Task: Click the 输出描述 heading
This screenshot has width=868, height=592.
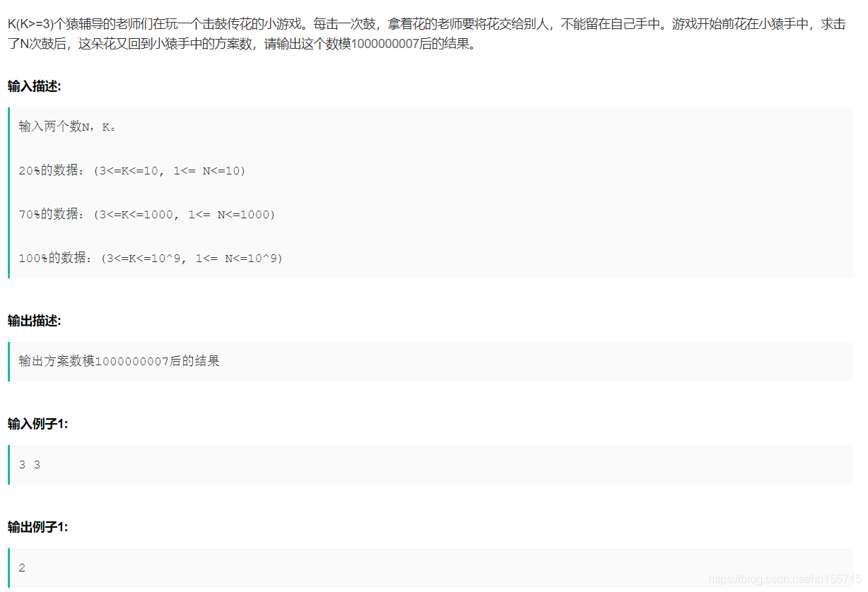Action: (35, 321)
